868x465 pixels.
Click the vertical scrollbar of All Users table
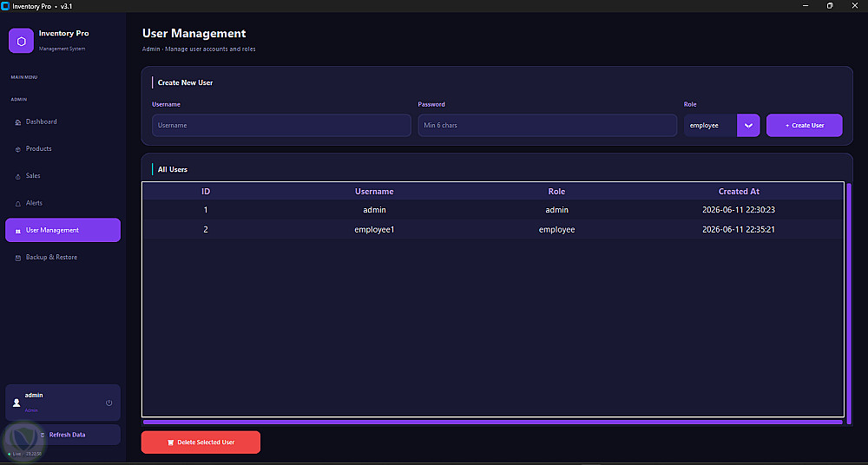pos(849,300)
